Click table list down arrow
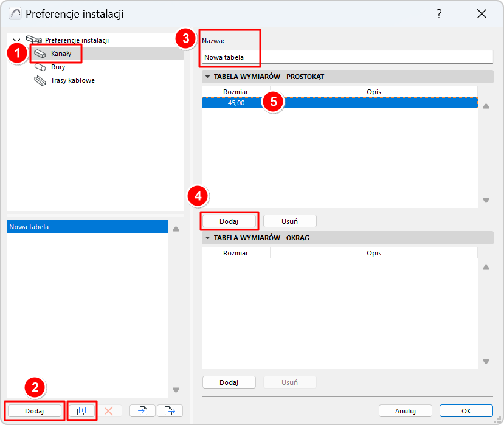This screenshot has height=425, width=504. [x=176, y=390]
